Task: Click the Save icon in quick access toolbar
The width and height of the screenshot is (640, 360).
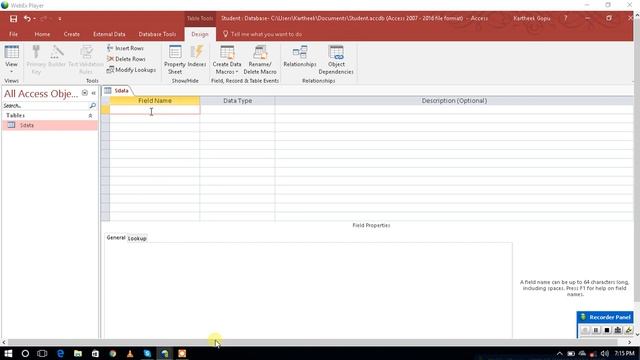Action: click(13, 19)
